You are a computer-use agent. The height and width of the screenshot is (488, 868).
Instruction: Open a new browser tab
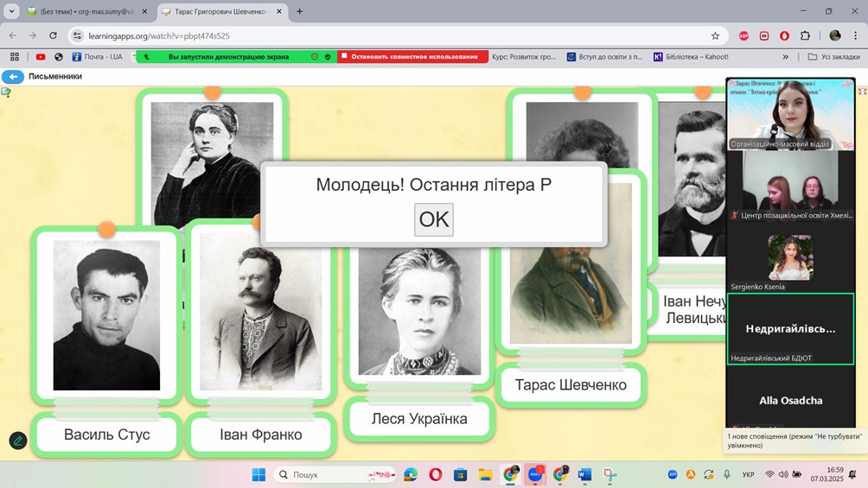click(300, 11)
